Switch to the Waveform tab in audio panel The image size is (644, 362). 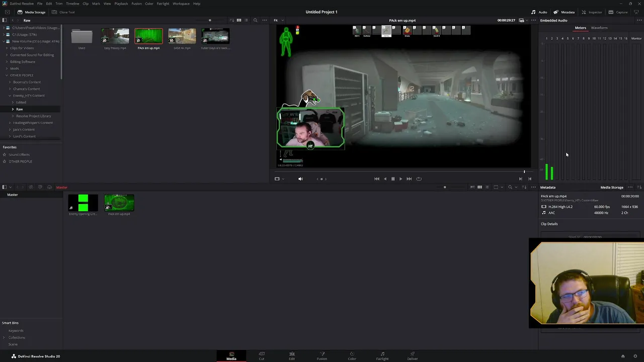click(x=599, y=28)
